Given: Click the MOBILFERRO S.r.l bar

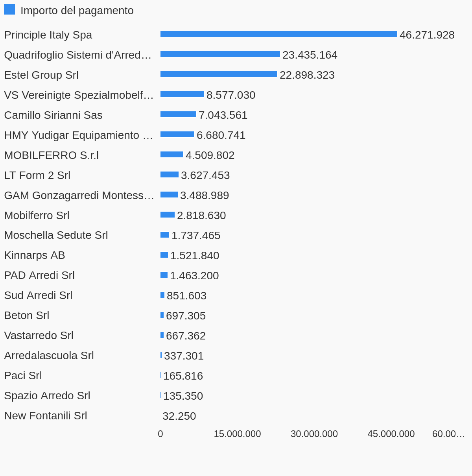Looking at the screenshot, I should click(x=172, y=155).
